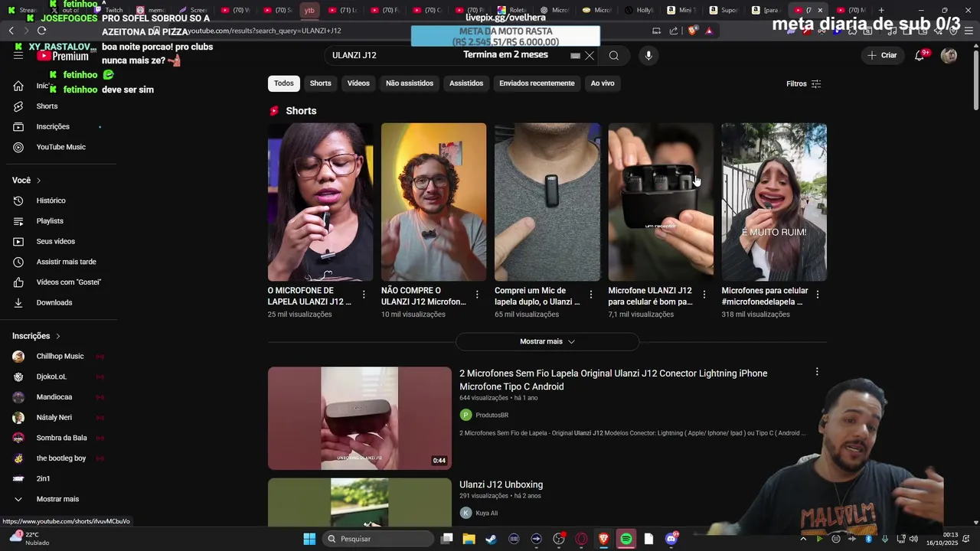This screenshot has width=980, height=551.
Task: Open Spotify from taskbar
Action: [x=626, y=539]
